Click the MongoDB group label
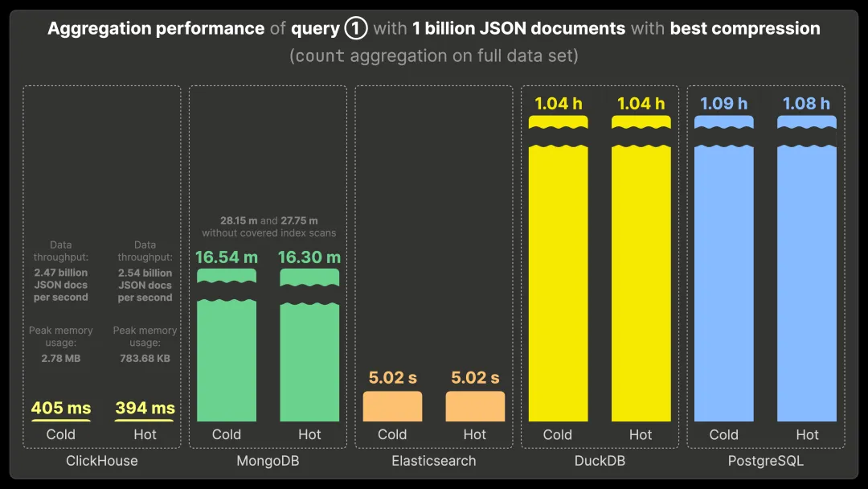Screen dimensions: 868x489 coord(268,461)
